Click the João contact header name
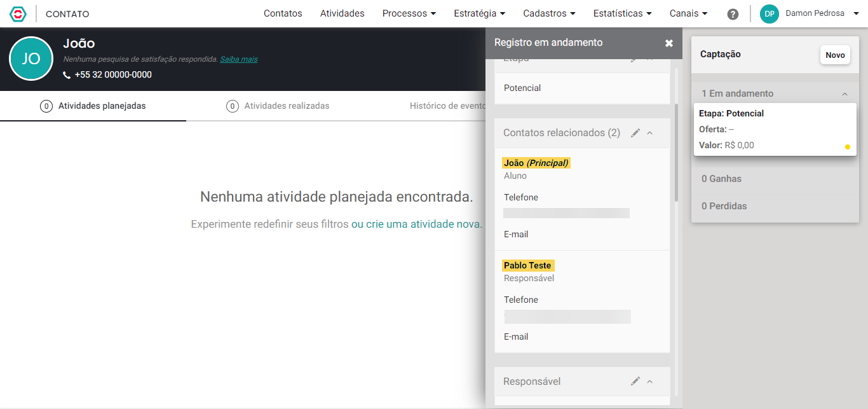Image resolution: width=868 pixels, height=409 pixels. (79, 44)
